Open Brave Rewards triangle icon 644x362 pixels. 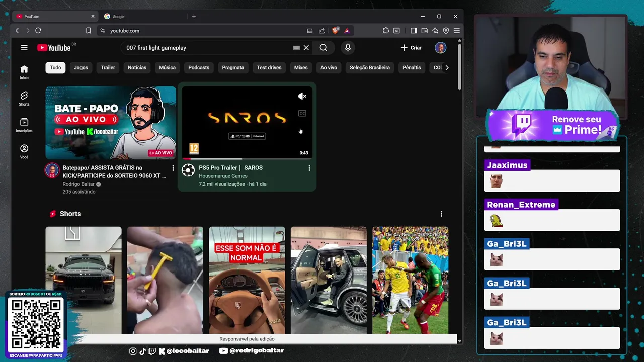point(347,31)
